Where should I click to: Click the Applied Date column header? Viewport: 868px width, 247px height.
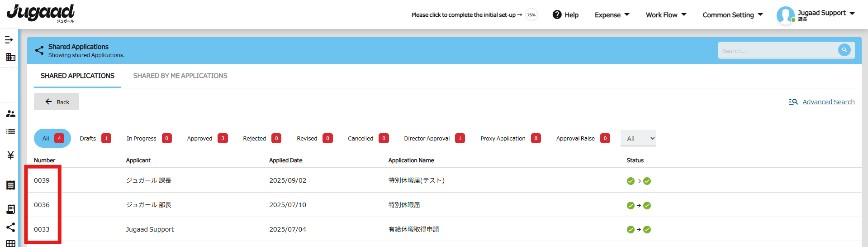(x=285, y=160)
